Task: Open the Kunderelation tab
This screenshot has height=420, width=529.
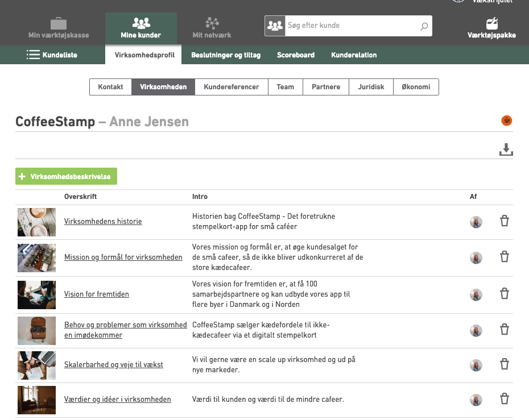Action: coord(354,55)
